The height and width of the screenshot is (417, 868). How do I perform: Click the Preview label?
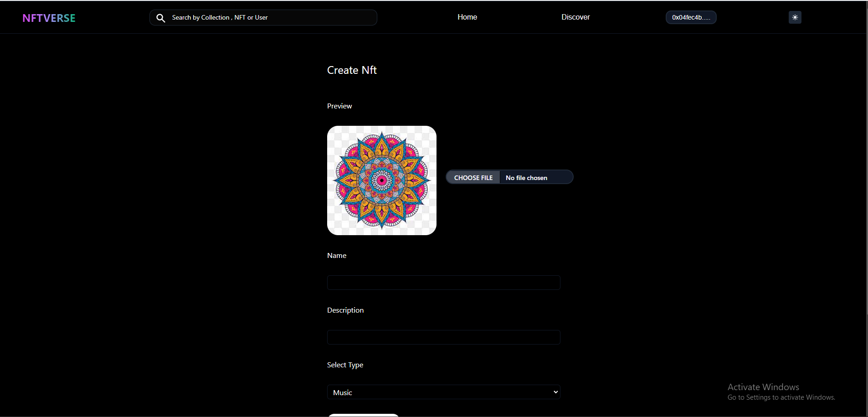point(339,106)
